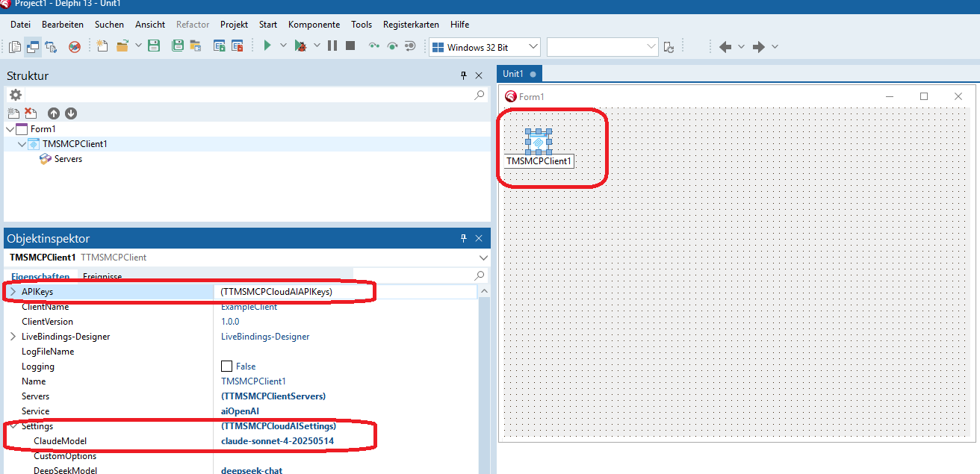This screenshot has width=980, height=474.
Task: Open the Komponente menu
Action: [313, 24]
